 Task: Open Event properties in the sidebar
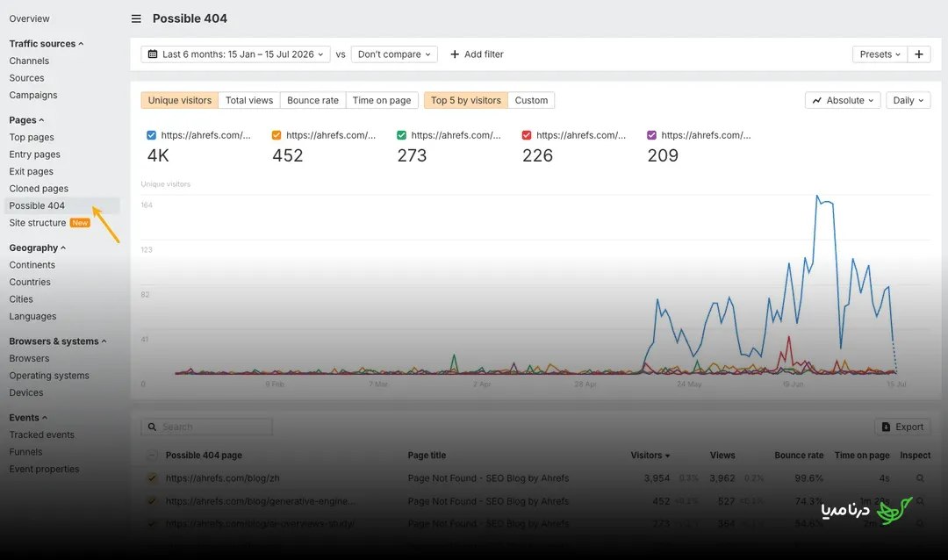[44, 470]
